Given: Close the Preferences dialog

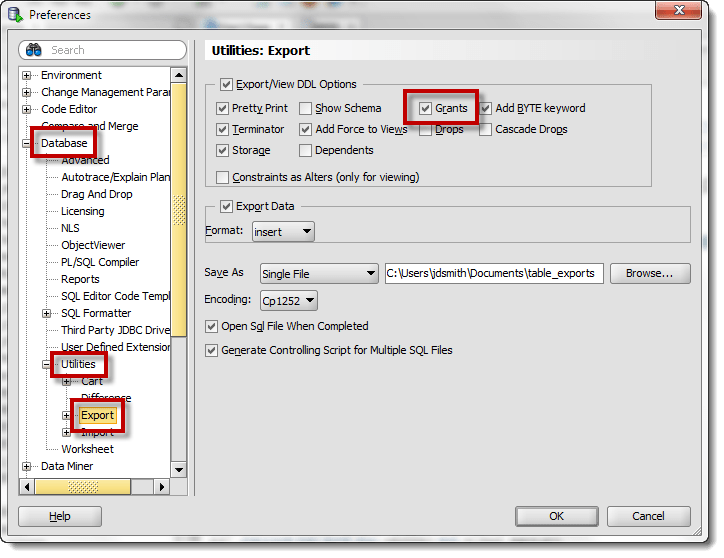Looking at the screenshot, I should click(679, 10).
